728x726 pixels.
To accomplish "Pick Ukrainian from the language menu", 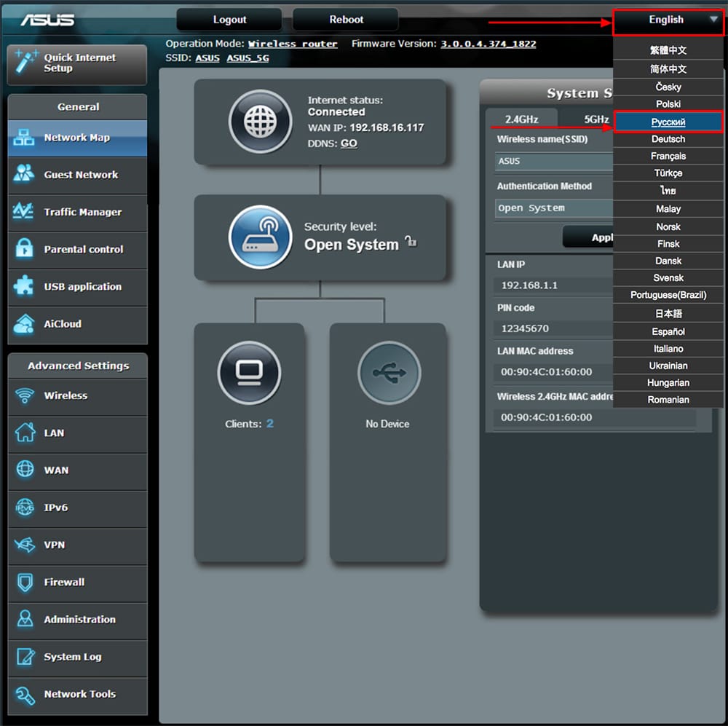I will click(x=668, y=366).
